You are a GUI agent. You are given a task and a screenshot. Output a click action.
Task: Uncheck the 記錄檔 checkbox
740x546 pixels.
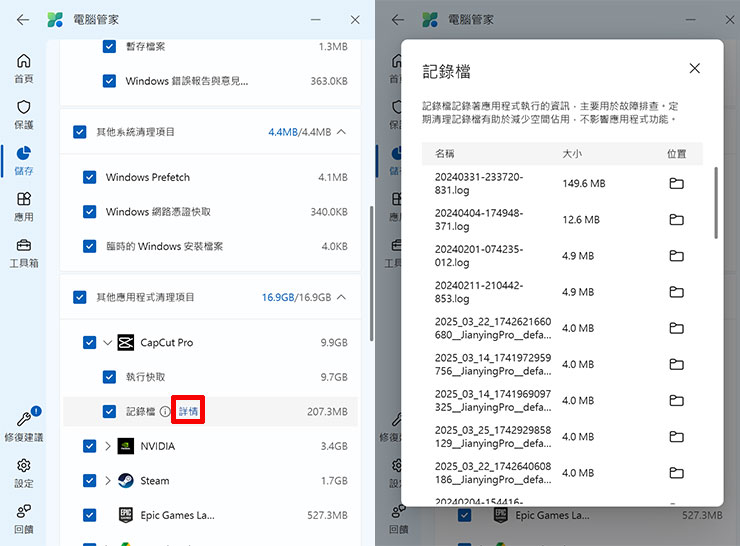click(x=109, y=412)
